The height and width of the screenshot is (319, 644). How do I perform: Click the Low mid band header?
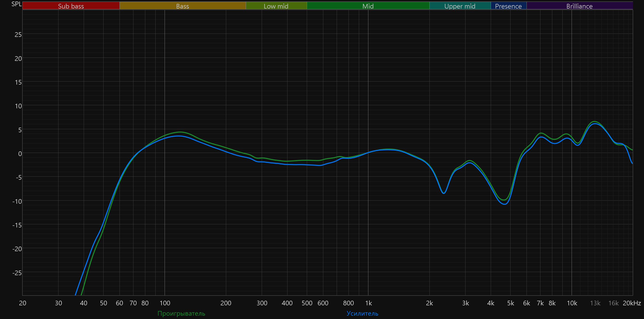[276, 6]
